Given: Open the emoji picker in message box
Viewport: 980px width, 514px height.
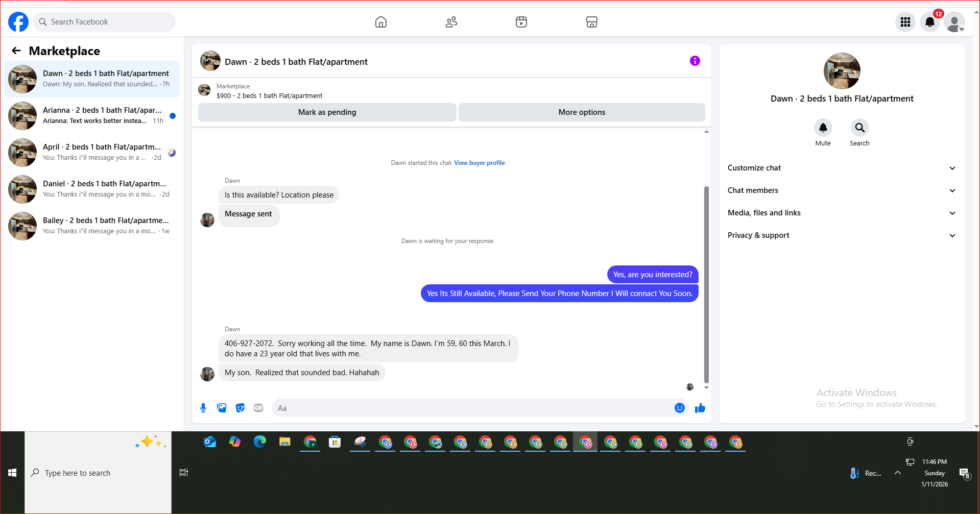Looking at the screenshot, I should (680, 408).
